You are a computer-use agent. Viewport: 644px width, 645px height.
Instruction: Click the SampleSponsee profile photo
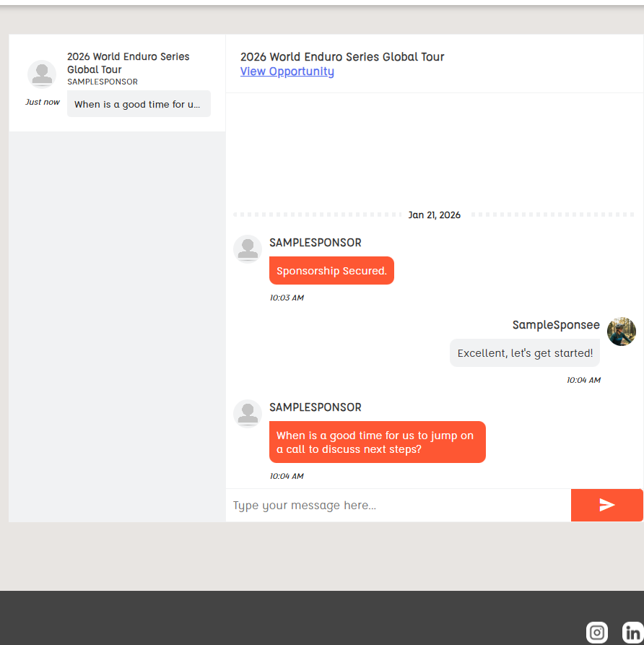(621, 332)
